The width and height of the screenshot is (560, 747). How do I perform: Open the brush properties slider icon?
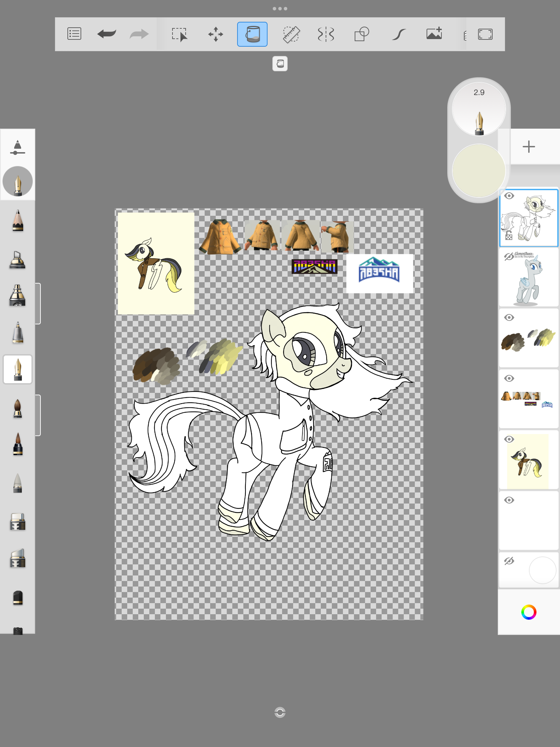[18, 148]
